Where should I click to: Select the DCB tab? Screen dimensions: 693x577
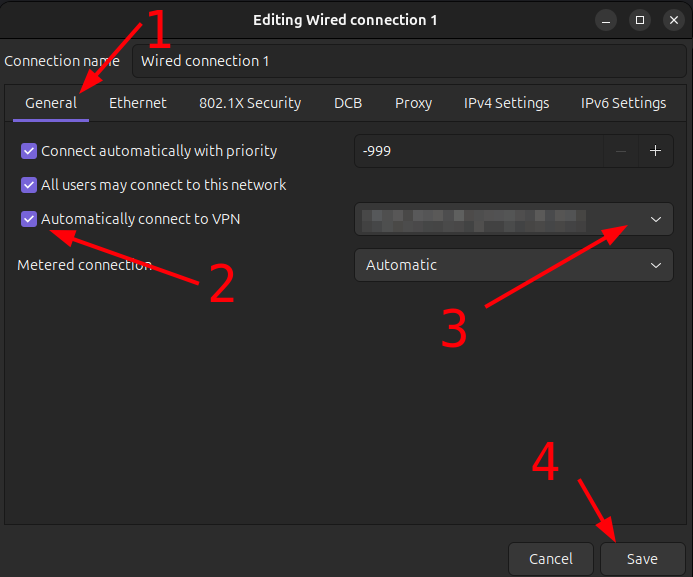[x=348, y=103]
